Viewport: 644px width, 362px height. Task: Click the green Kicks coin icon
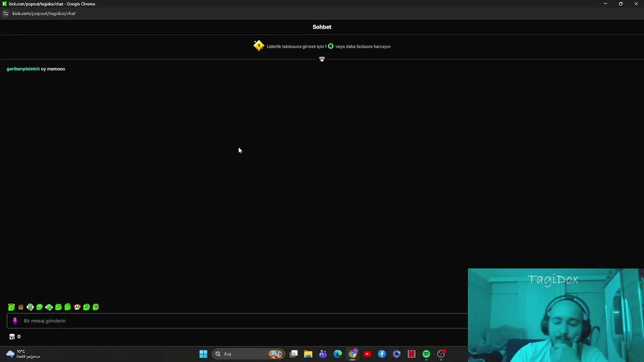pos(331,46)
